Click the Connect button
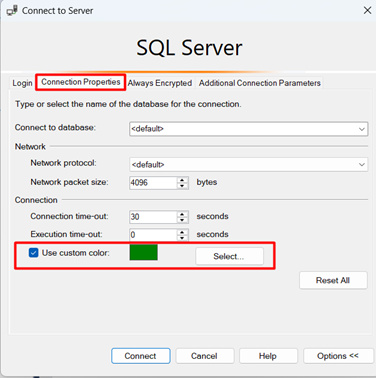Viewport: 376px width, 378px height. pyautogui.click(x=141, y=356)
